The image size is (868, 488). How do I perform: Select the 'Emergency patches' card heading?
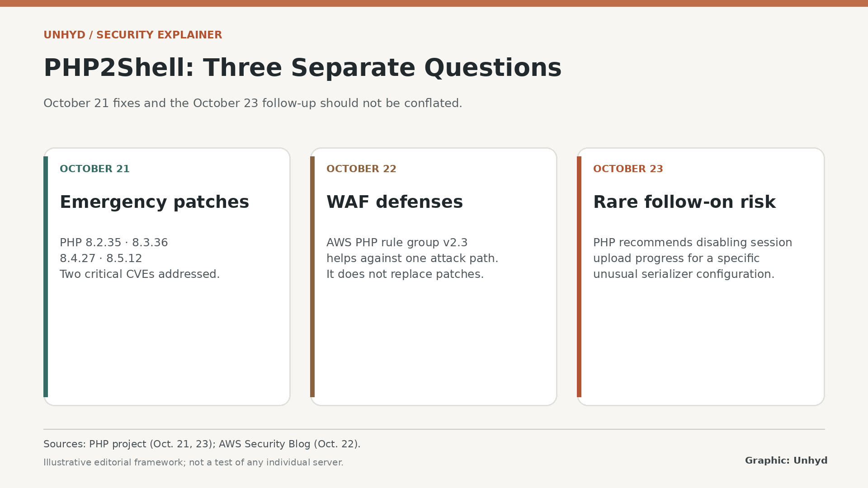click(154, 202)
